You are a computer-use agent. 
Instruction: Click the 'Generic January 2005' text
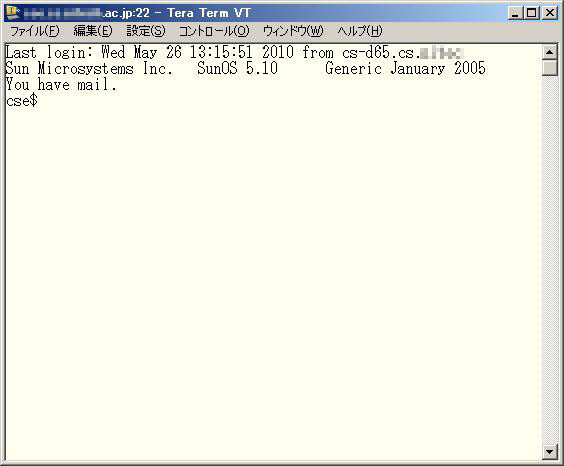405,68
